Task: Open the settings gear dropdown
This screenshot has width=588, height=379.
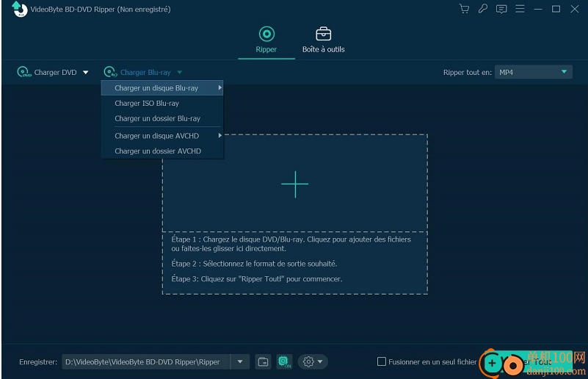Action: coord(313,362)
